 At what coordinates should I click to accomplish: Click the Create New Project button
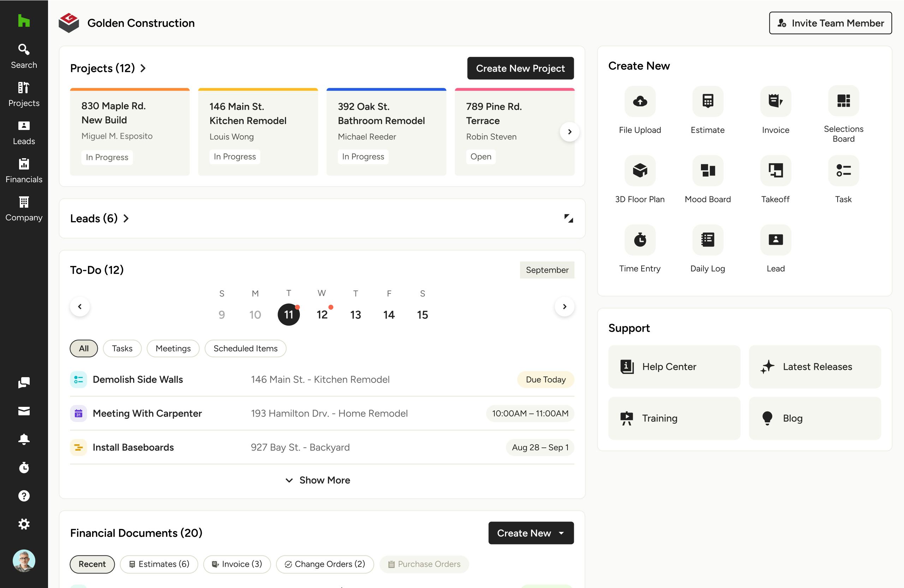521,69
